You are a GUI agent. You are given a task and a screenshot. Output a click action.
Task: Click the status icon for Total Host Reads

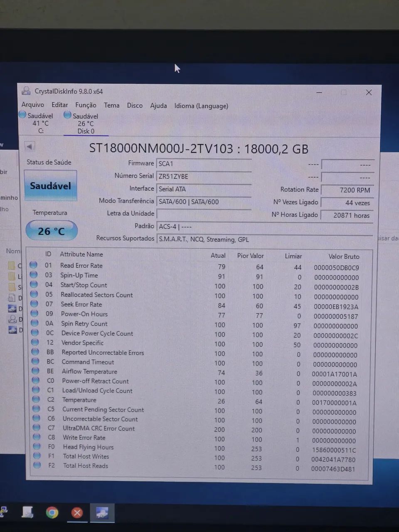point(37,465)
